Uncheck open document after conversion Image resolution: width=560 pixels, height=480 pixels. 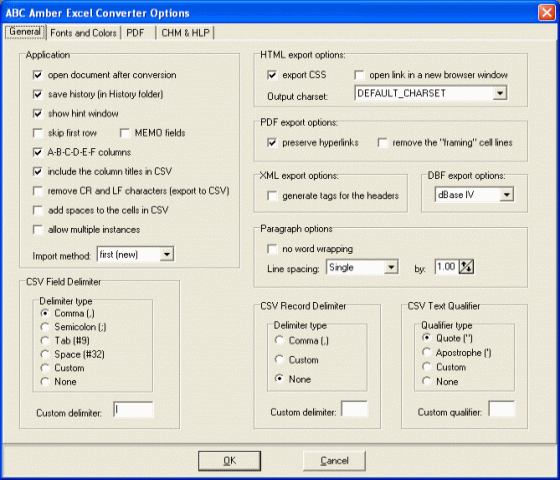pos(38,75)
